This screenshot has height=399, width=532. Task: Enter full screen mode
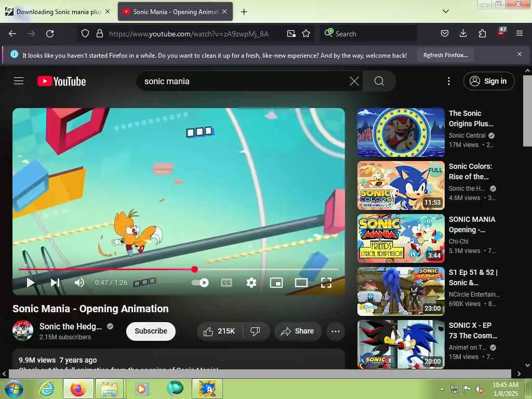click(x=326, y=283)
